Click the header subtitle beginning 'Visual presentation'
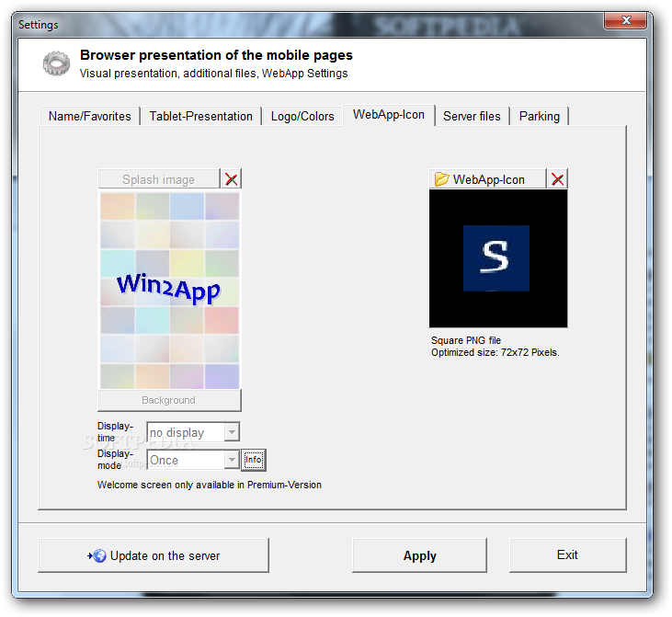 point(213,74)
